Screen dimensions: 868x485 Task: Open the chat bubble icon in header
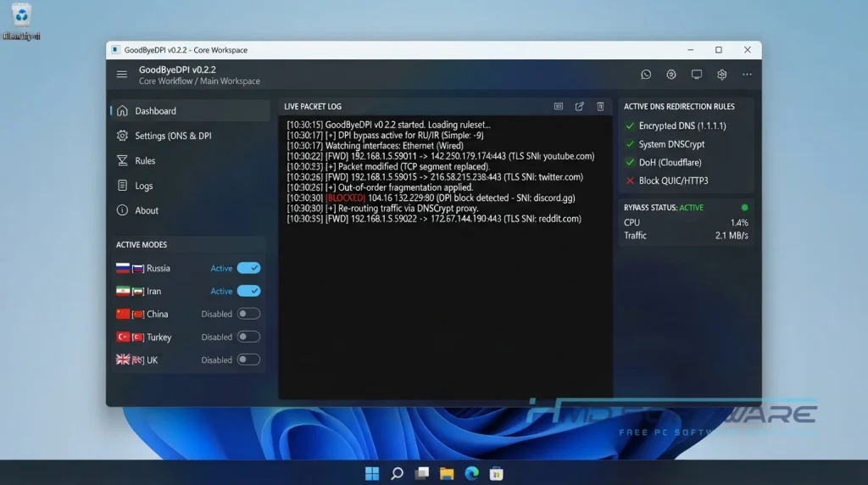[x=645, y=74]
